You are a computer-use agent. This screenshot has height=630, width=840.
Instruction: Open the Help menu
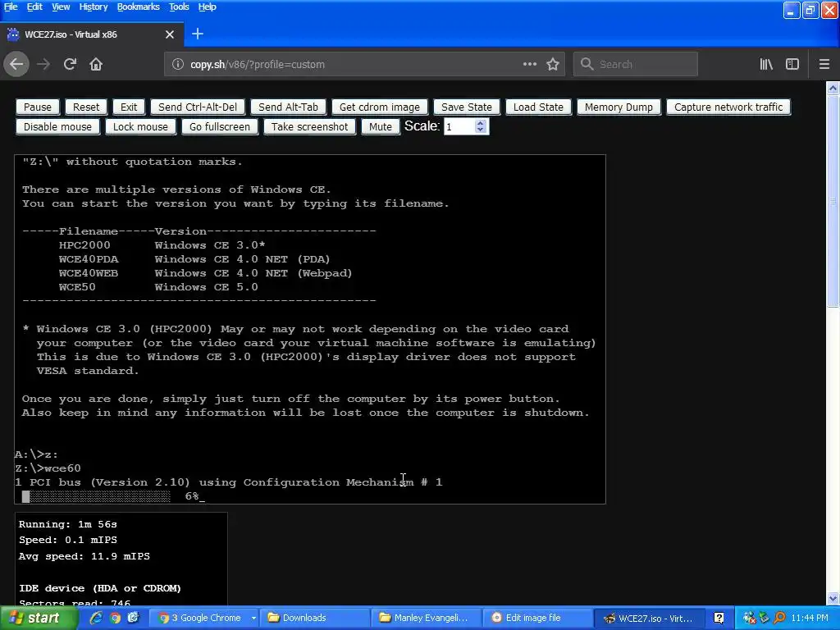pyautogui.click(x=208, y=7)
